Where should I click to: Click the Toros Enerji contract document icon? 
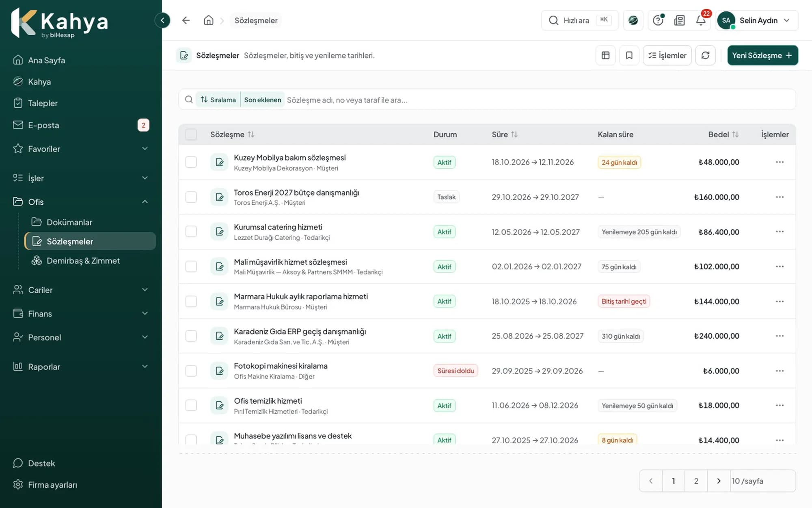tap(219, 197)
